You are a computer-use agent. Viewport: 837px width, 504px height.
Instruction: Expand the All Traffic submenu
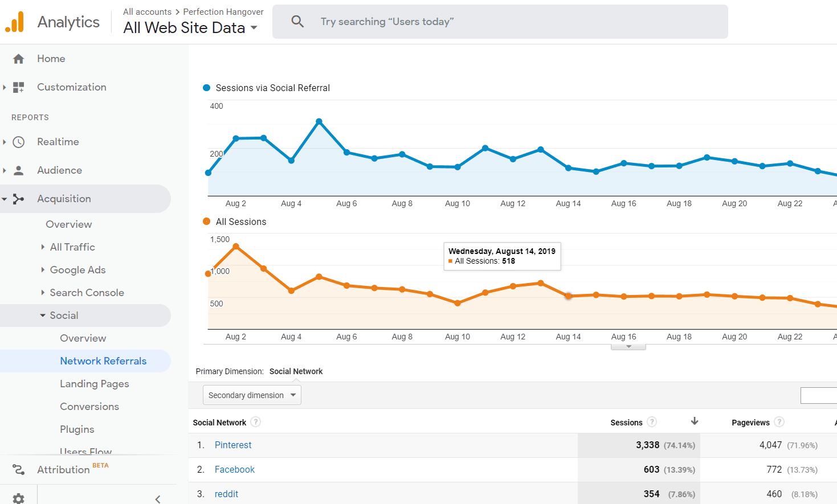coord(43,247)
